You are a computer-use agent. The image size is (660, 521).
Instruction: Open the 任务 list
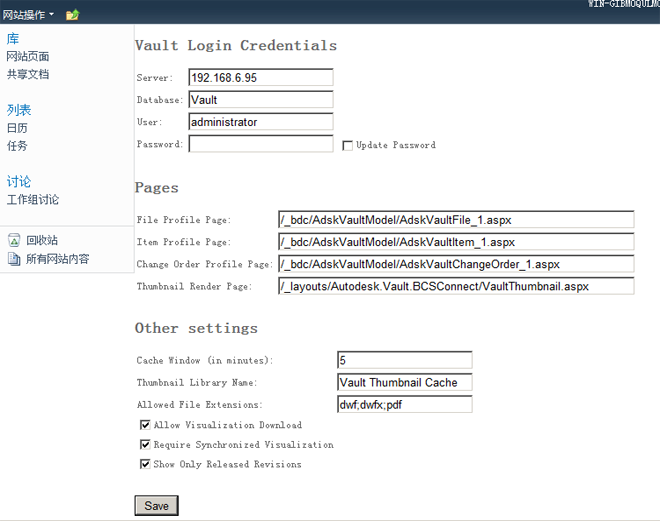[17, 146]
